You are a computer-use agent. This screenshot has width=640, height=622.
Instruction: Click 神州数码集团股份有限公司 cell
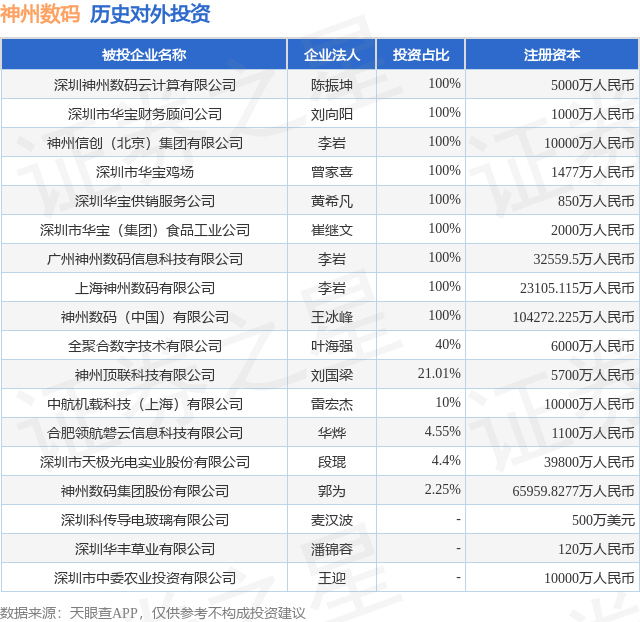[145, 491]
